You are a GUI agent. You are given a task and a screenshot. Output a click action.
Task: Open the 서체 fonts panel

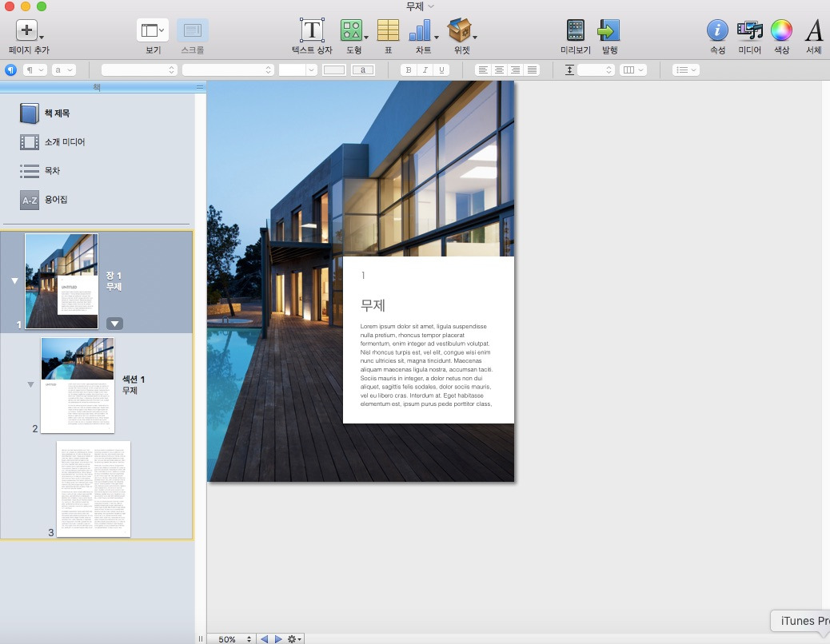[813, 30]
